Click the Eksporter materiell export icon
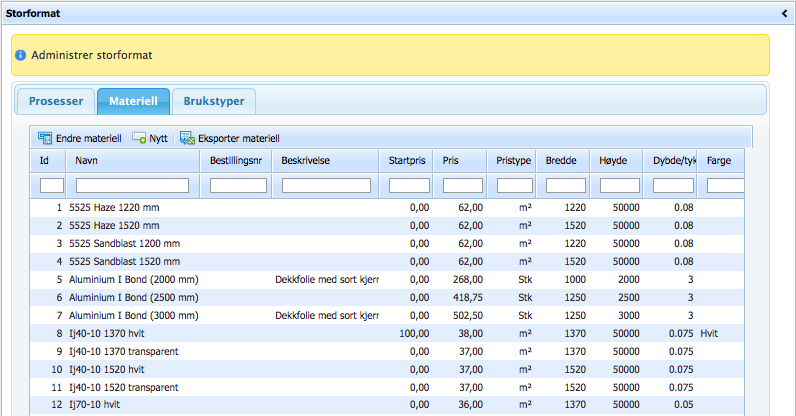This screenshot has width=796, height=416. click(187, 138)
